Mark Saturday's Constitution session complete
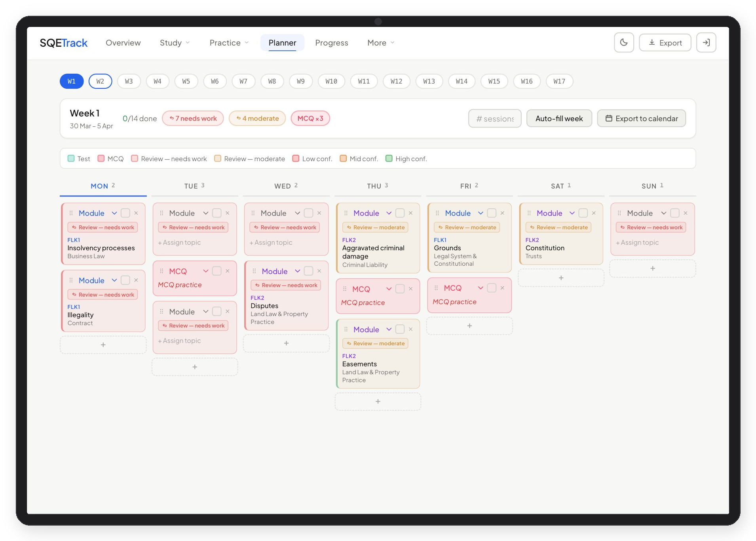Screen dimensions: 756x541 583,213
